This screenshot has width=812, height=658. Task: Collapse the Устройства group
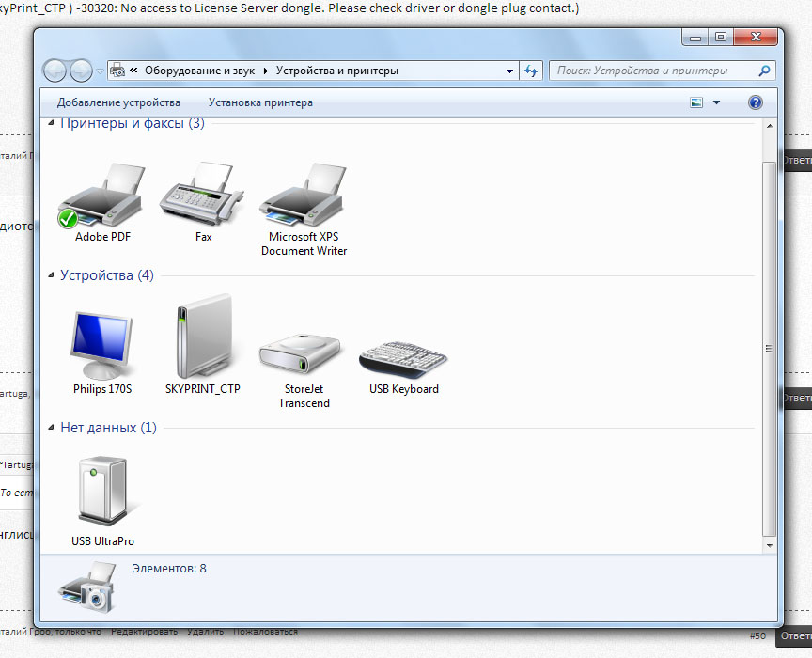[x=51, y=275]
